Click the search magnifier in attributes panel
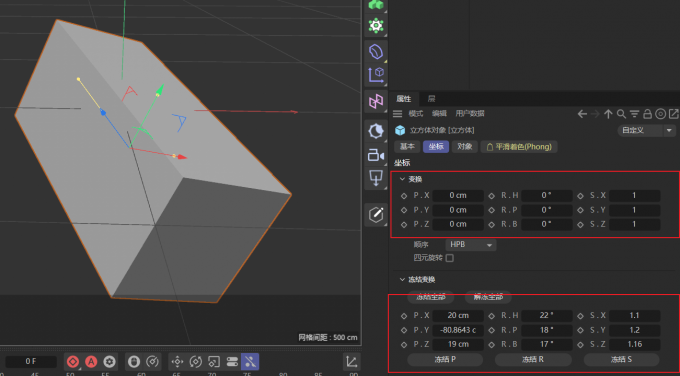The image size is (680, 376). tap(621, 114)
